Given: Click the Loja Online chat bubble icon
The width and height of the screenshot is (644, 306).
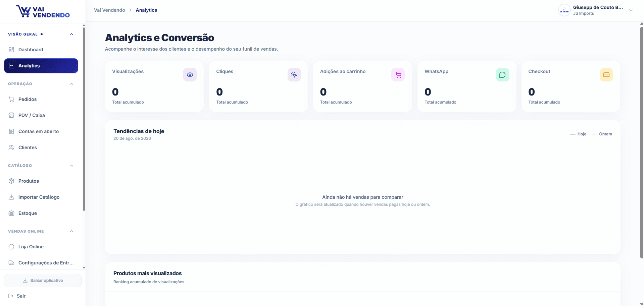Looking at the screenshot, I should (x=11, y=247).
